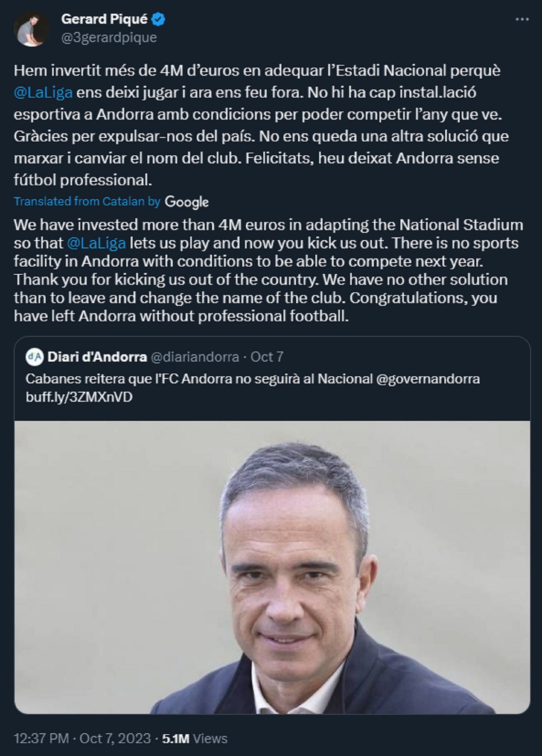Image resolution: width=542 pixels, height=756 pixels.
Task: Open the @diariandorra handle
Action: click(195, 357)
